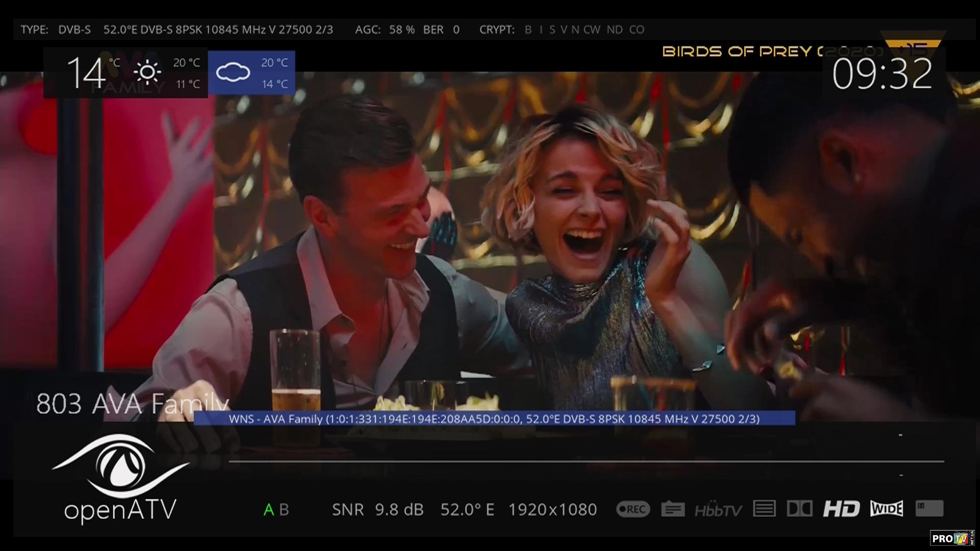The height and width of the screenshot is (551, 980).
Task: Click the subtitles indicator icon
Action: pos(673,509)
